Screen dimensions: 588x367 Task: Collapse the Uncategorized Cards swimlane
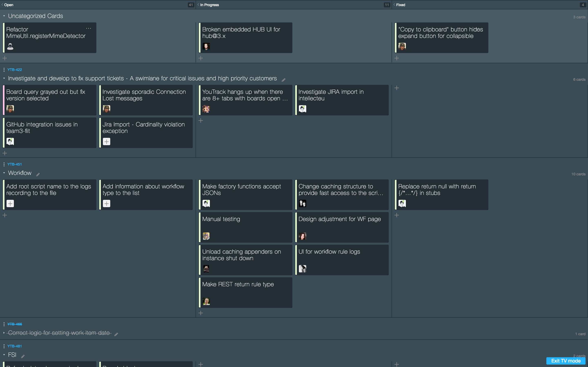point(4,16)
